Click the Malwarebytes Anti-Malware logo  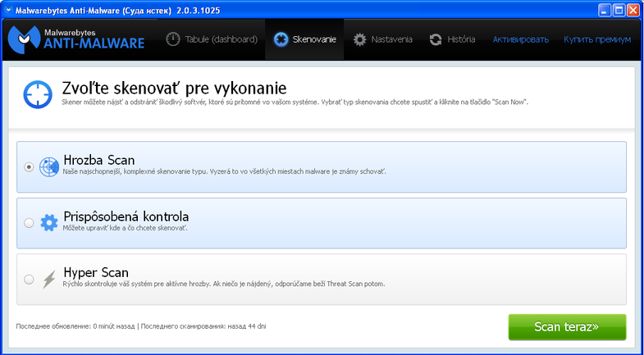[x=76, y=39]
